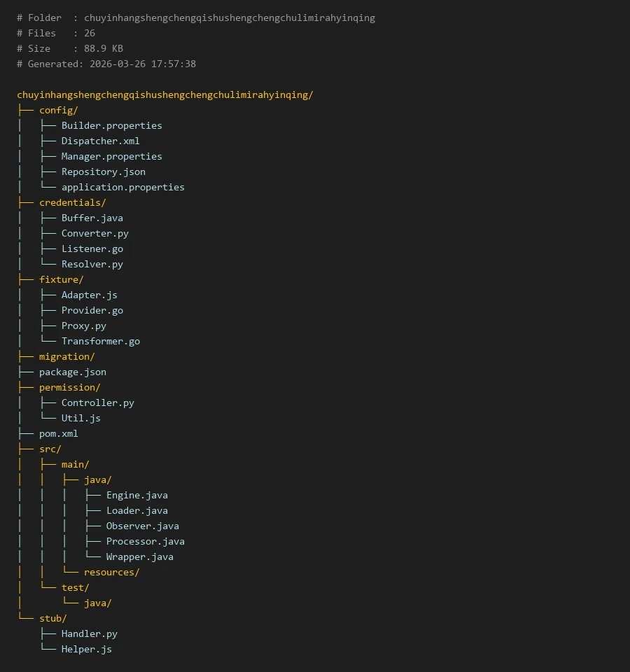Select Transformer.go in fixture

tap(100, 341)
